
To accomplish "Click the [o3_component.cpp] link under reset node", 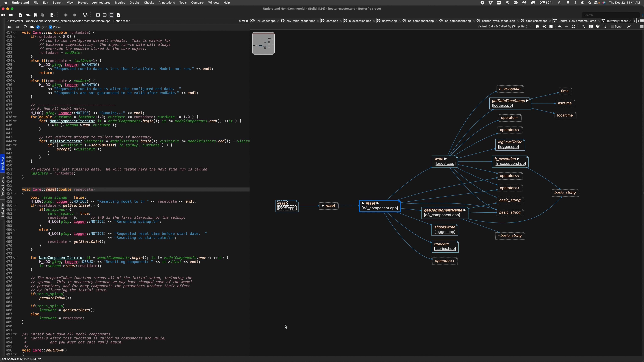I will 380,208.
